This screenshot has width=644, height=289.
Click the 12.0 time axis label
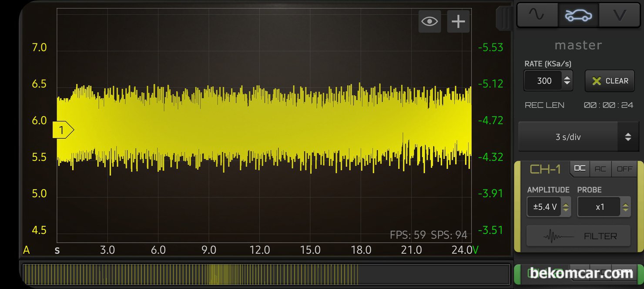coord(260,250)
